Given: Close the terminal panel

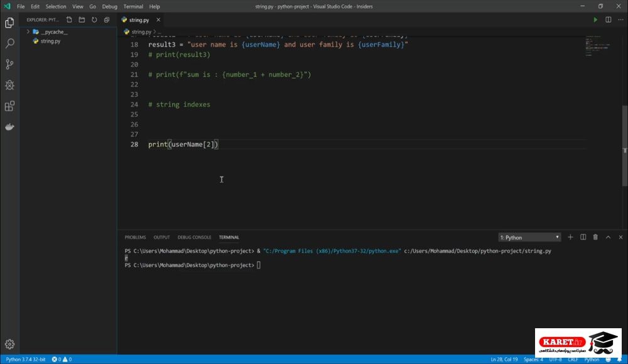Looking at the screenshot, I should pyautogui.click(x=621, y=237).
